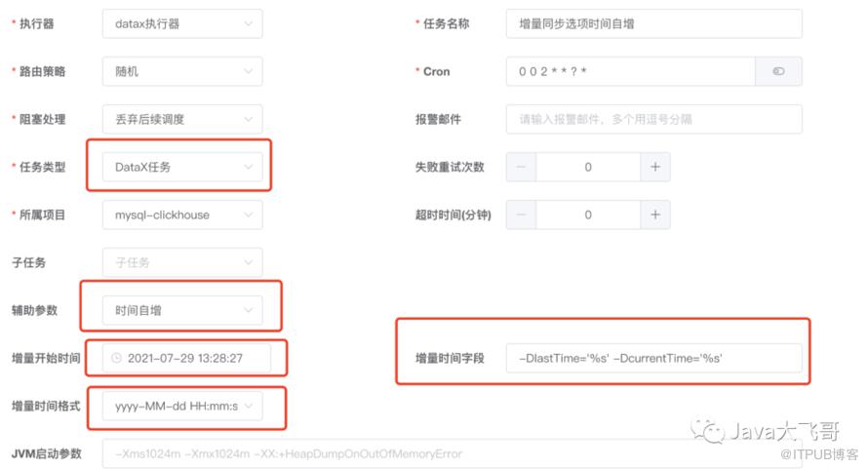868x469 pixels.
Task: Open the 任务类型 dropdown showing DataX任务
Action: click(182, 167)
